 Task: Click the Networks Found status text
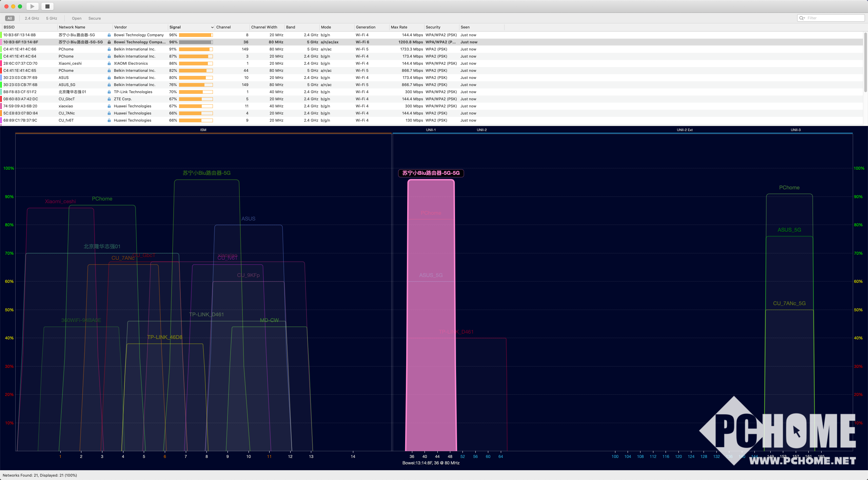40,475
